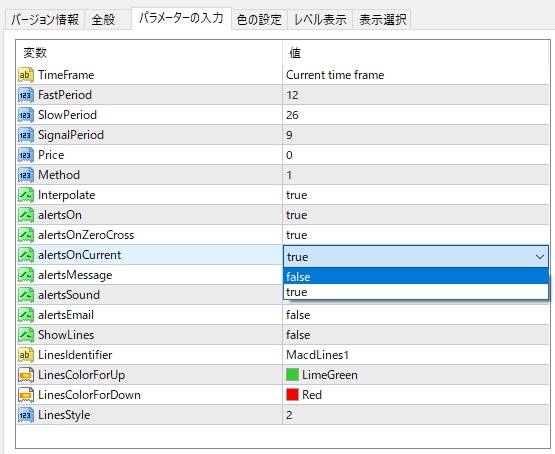Select the alertsOnCurrent variable name
555x454 pixels.
(80, 255)
